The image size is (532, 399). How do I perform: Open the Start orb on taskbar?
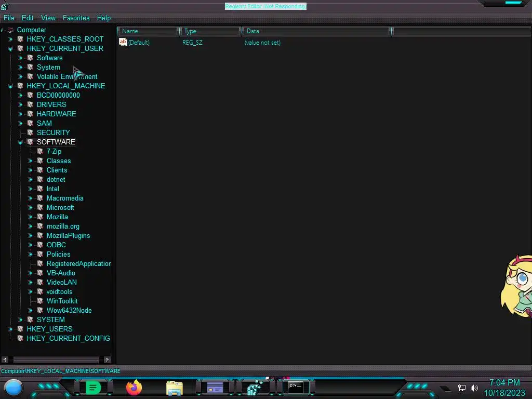click(x=14, y=388)
